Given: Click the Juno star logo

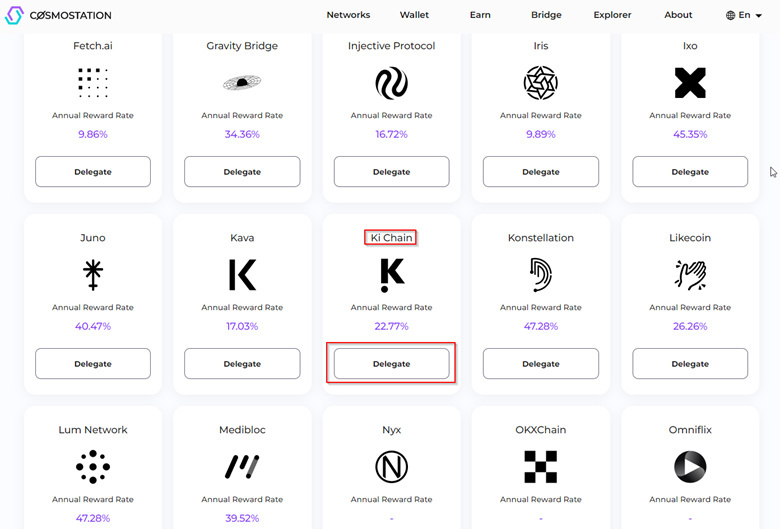Looking at the screenshot, I should pyautogui.click(x=93, y=275).
